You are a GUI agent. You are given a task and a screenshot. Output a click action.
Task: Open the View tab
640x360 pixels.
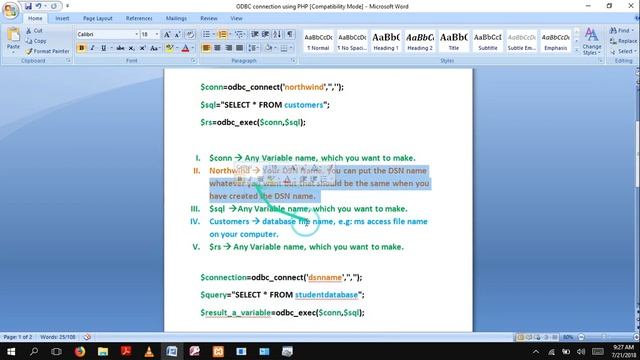(x=236, y=18)
